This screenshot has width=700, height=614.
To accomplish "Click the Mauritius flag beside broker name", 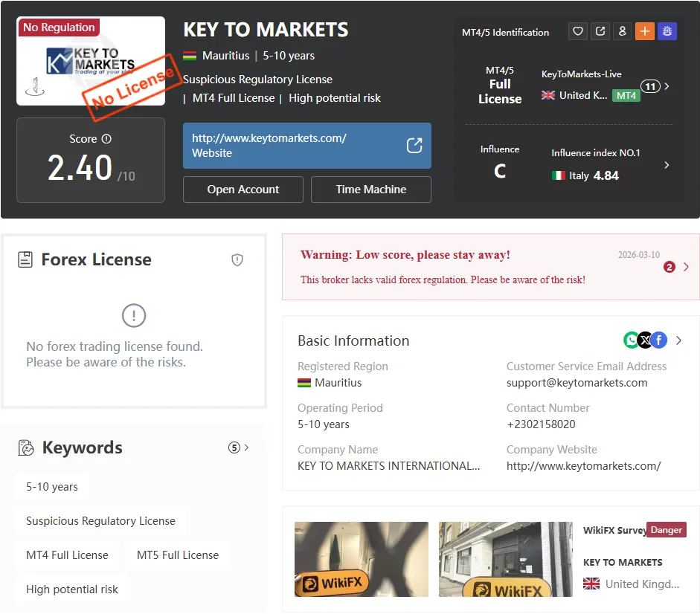I will click(190, 56).
